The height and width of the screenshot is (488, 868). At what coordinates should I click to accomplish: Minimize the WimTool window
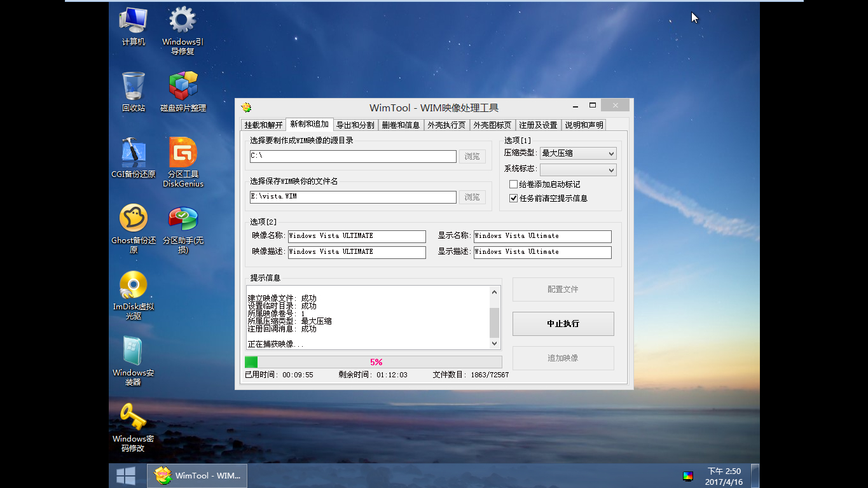tap(575, 107)
